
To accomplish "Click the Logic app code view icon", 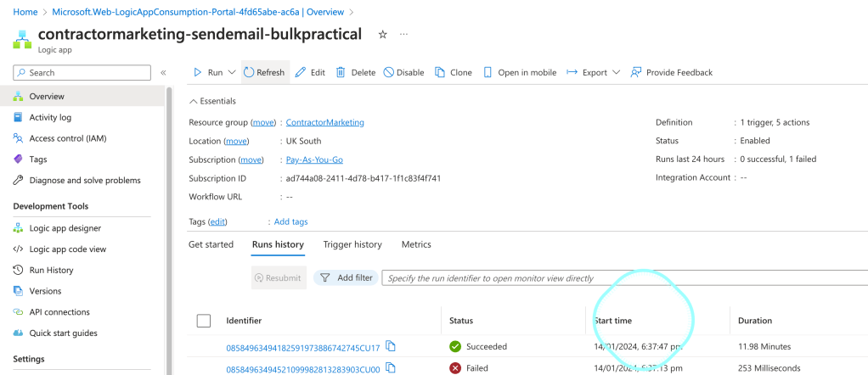I will tap(19, 249).
